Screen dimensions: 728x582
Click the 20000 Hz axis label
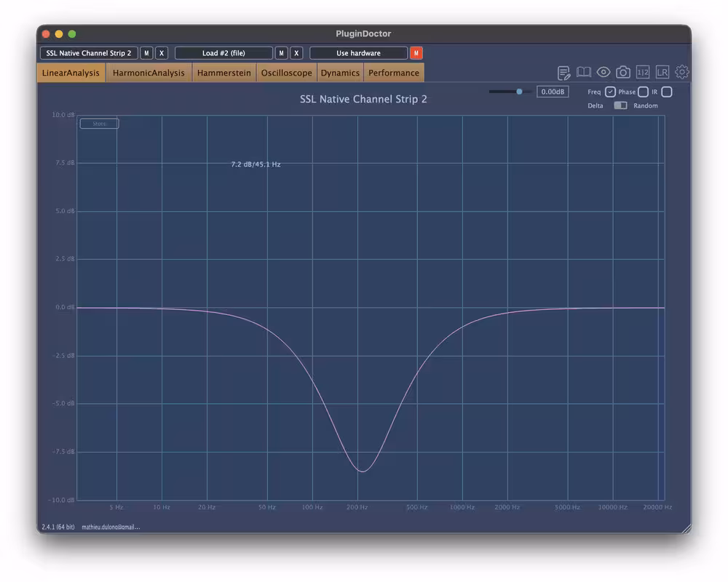pyautogui.click(x=657, y=507)
